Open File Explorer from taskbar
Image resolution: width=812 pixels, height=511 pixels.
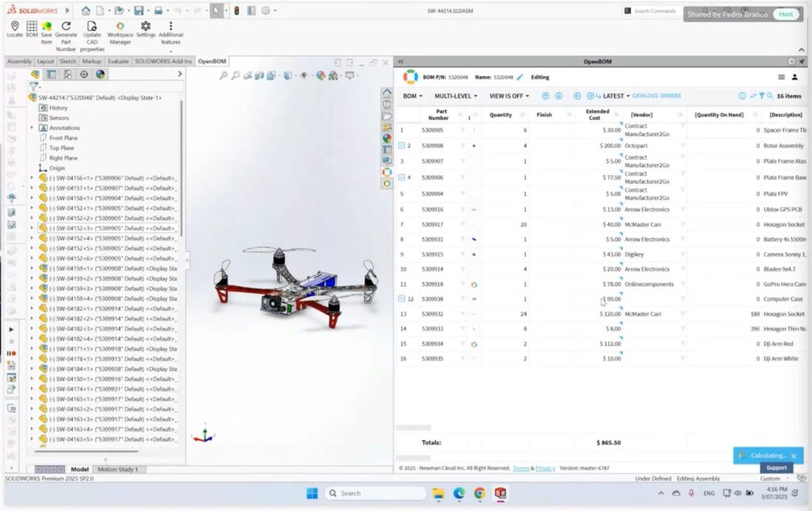tap(438, 494)
